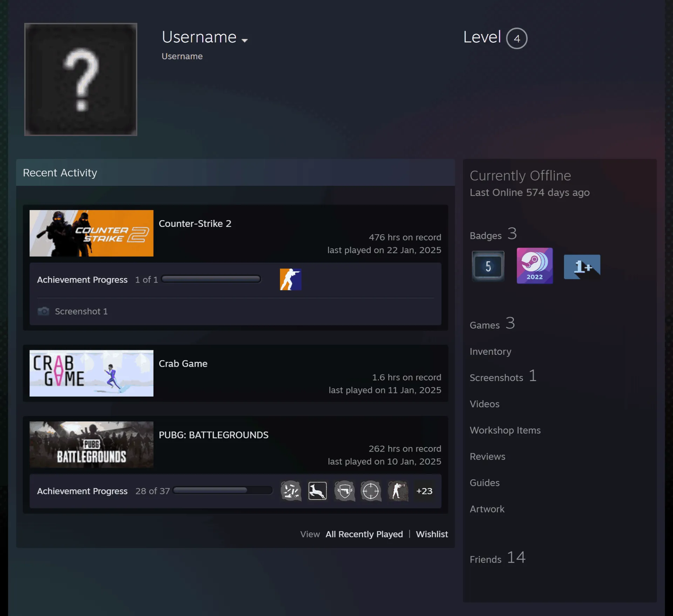Select the Counter-Strike 2 achievement icon

291,279
